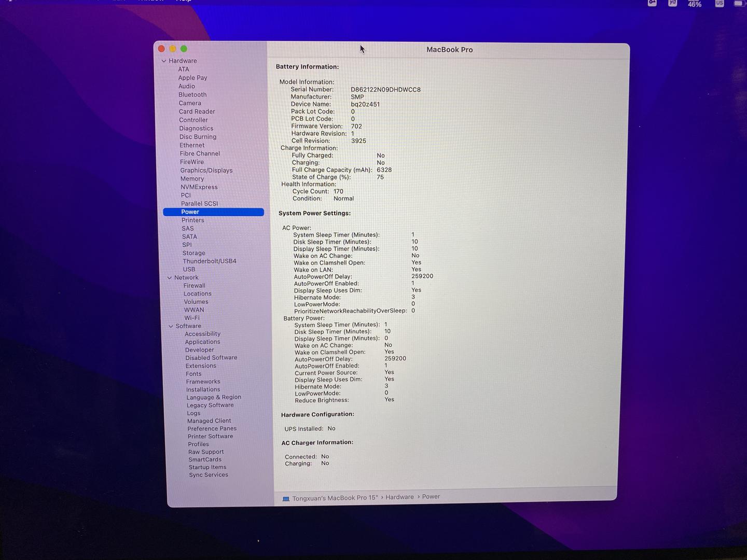This screenshot has height=560, width=747.
Task: Collapse the Software section chevron
Action: tap(171, 326)
